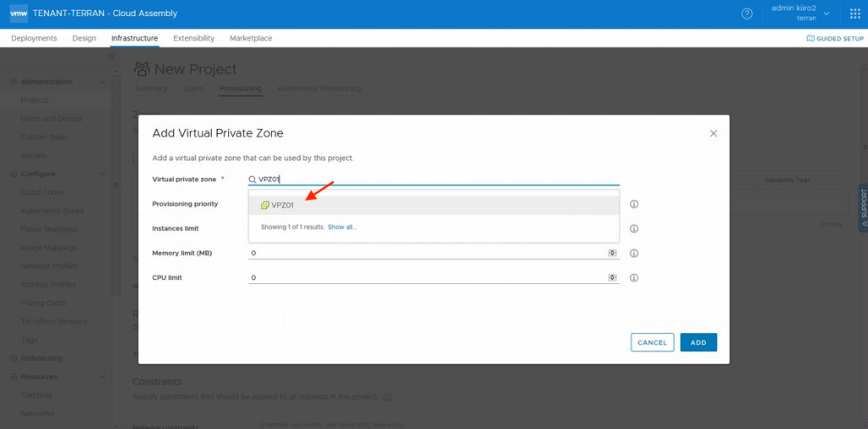Click the Resources section icon
868x429 pixels.
tap(14, 376)
